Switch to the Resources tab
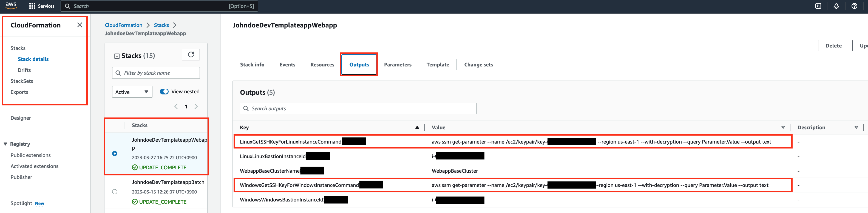Viewport: 868px width, 213px height. pos(322,65)
